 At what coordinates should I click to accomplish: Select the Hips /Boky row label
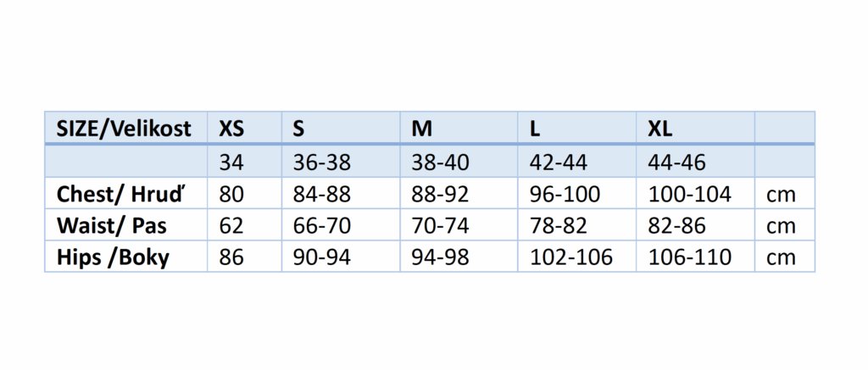[x=113, y=257]
